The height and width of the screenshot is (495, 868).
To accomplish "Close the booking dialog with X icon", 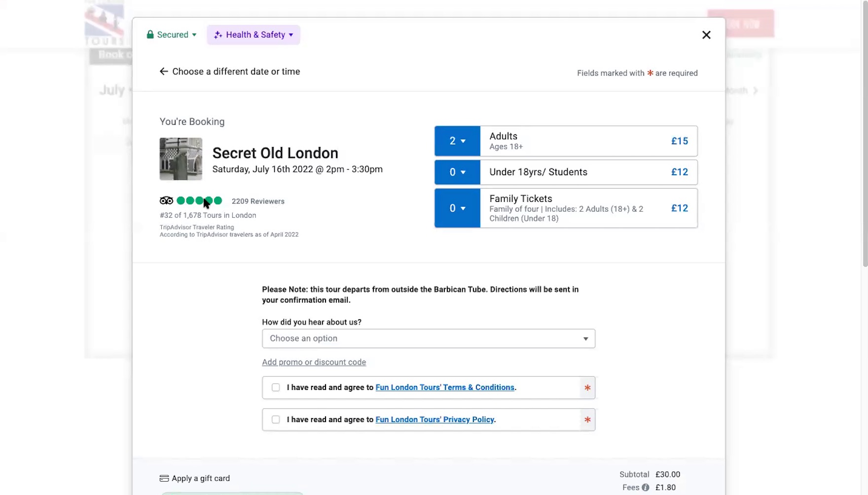I will coord(706,35).
